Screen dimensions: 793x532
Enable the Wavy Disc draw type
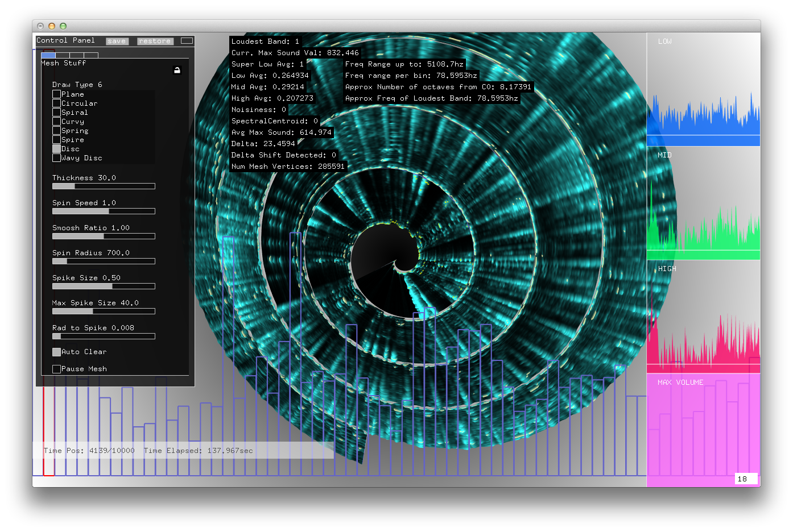[56, 158]
